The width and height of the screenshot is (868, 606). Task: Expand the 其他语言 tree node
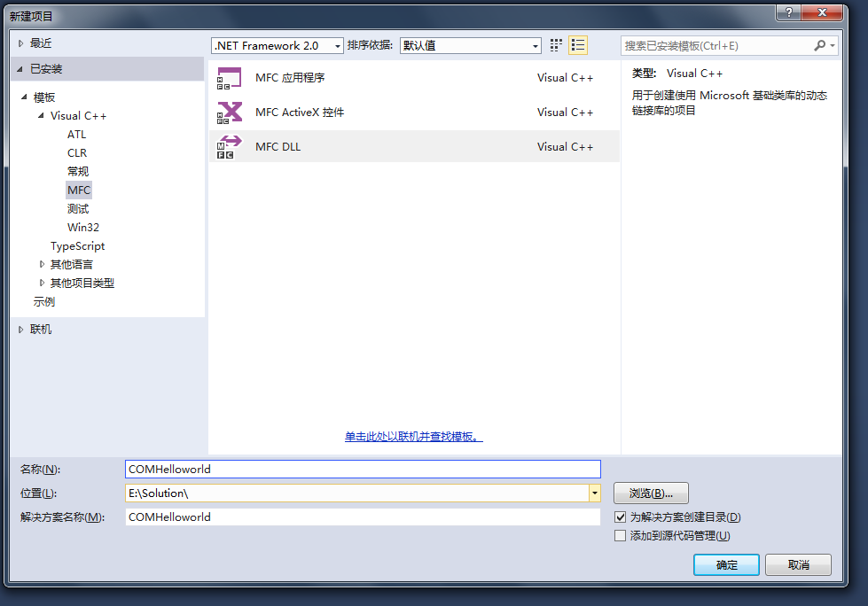coord(42,264)
